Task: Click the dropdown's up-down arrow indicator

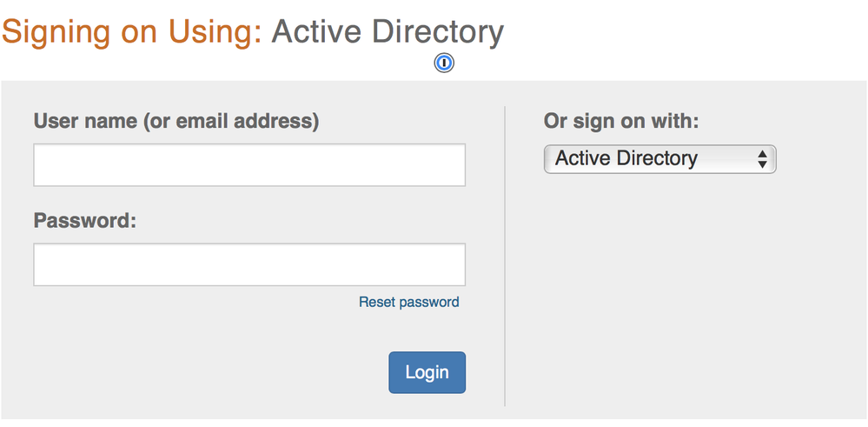Action: point(762,159)
